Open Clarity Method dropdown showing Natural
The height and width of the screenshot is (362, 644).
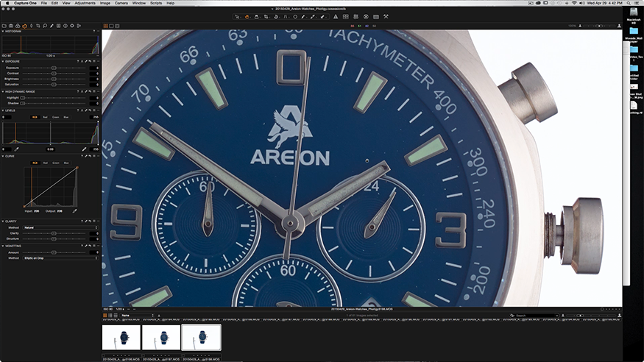tap(61, 227)
